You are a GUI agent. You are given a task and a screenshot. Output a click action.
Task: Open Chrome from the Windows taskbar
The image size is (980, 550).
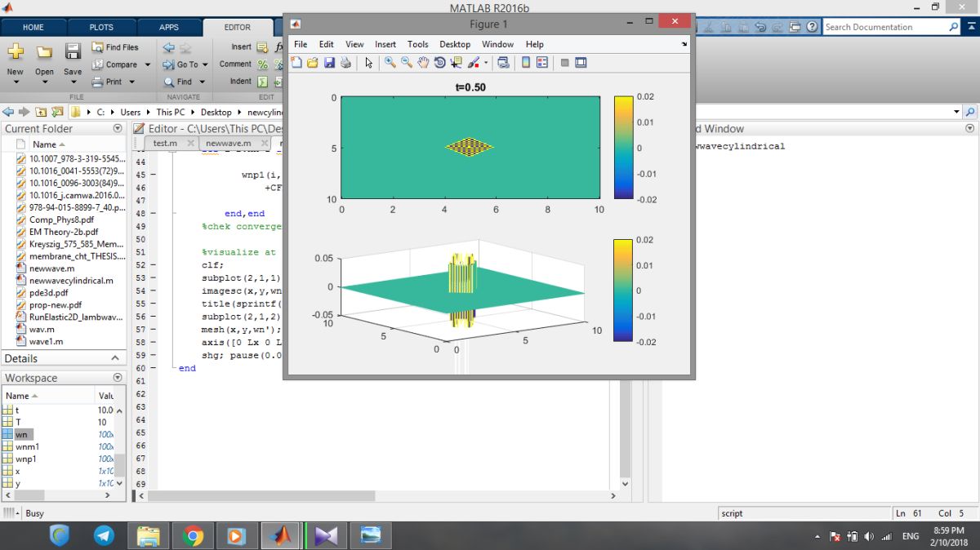tap(193, 535)
